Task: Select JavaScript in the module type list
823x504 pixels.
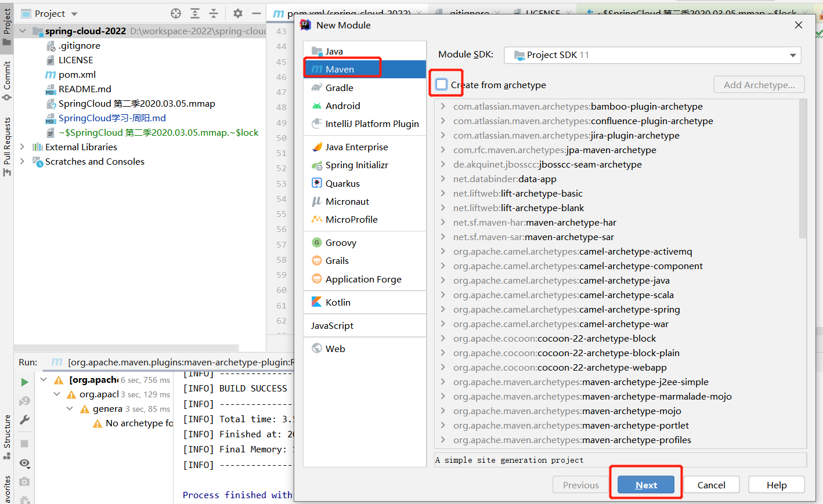Action: pos(365,325)
